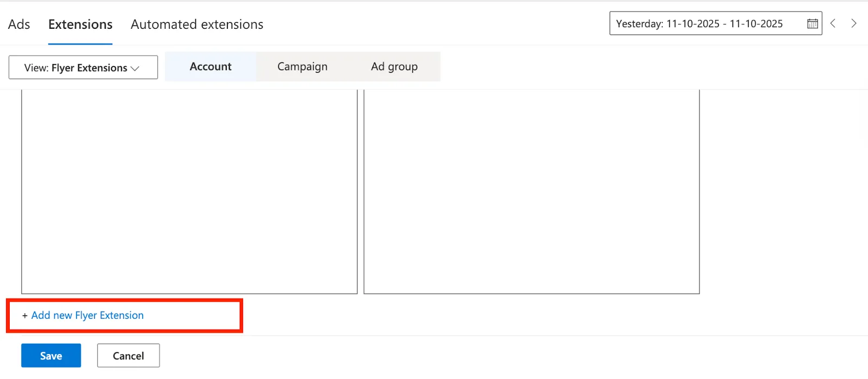Go to previous date range arrow

[833, 23]
